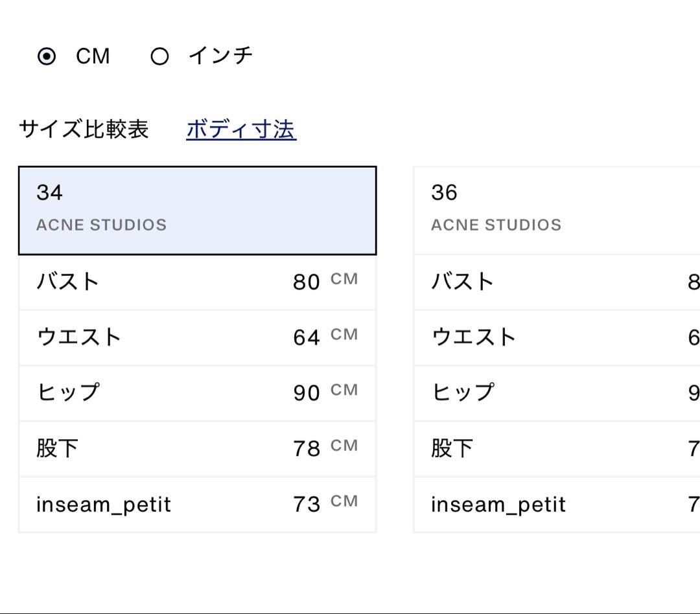Click the ヒップ row for size 34
This screenshot has height=614, width=700.
(198, 392)
